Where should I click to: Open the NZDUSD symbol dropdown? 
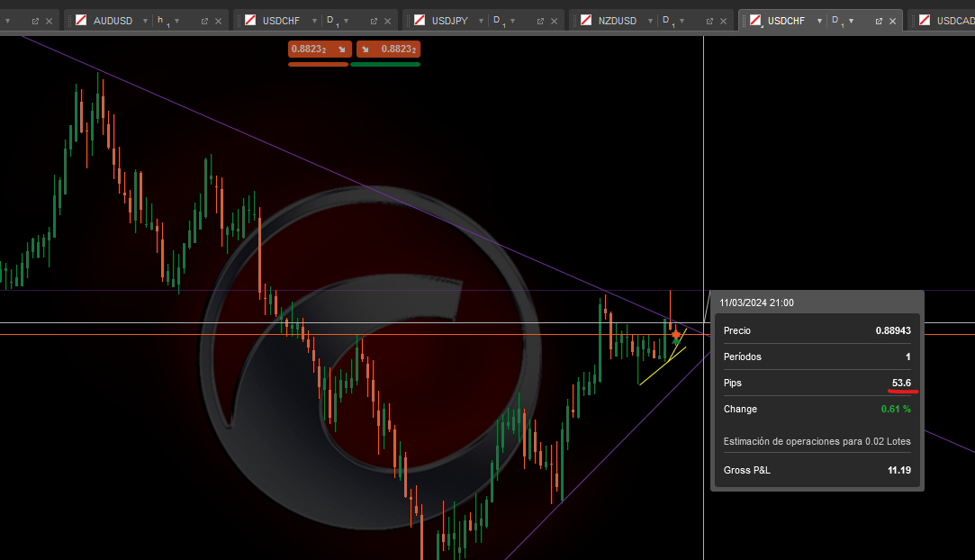[x=650, y=21]
